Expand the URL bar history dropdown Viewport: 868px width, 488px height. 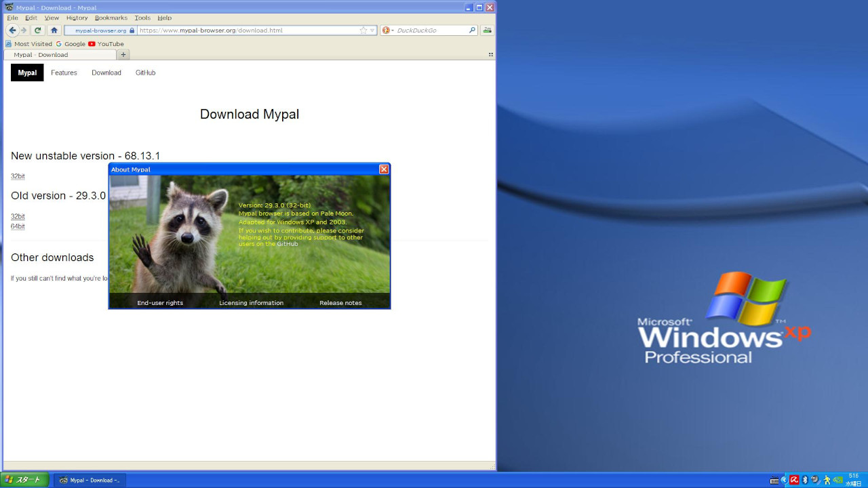(x=372, y=30)
